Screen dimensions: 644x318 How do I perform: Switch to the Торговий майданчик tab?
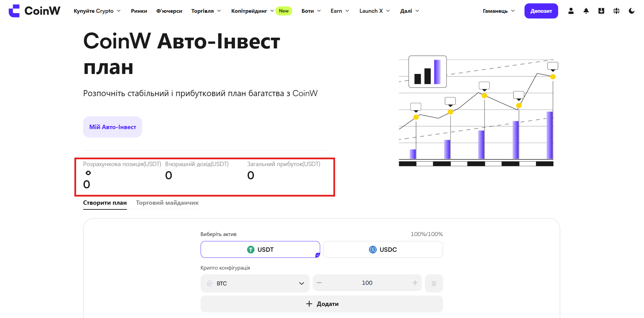click(167, 203)
